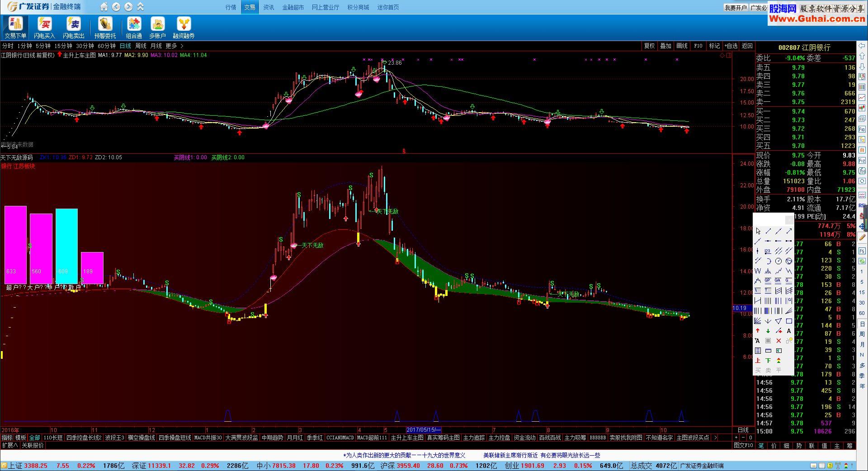Screen dimensions: 868x471
Task: Go back with the left arrow icon
Action: click(116, 7)
